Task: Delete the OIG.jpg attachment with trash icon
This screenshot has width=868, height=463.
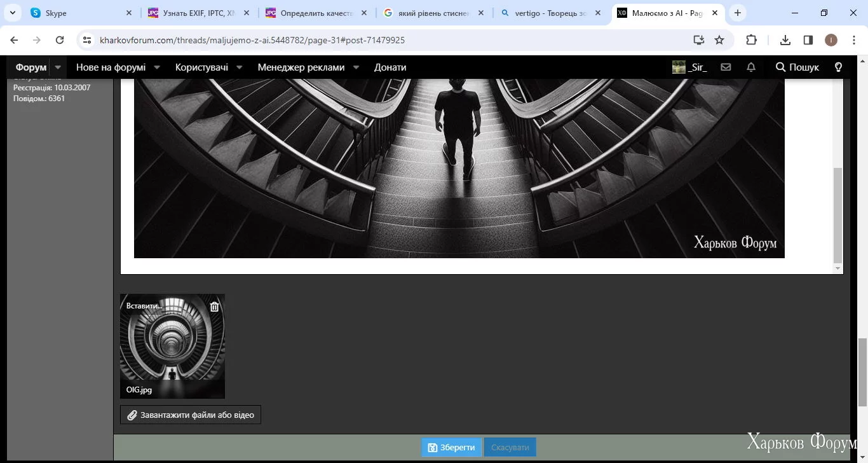Action: pos(215,307)
